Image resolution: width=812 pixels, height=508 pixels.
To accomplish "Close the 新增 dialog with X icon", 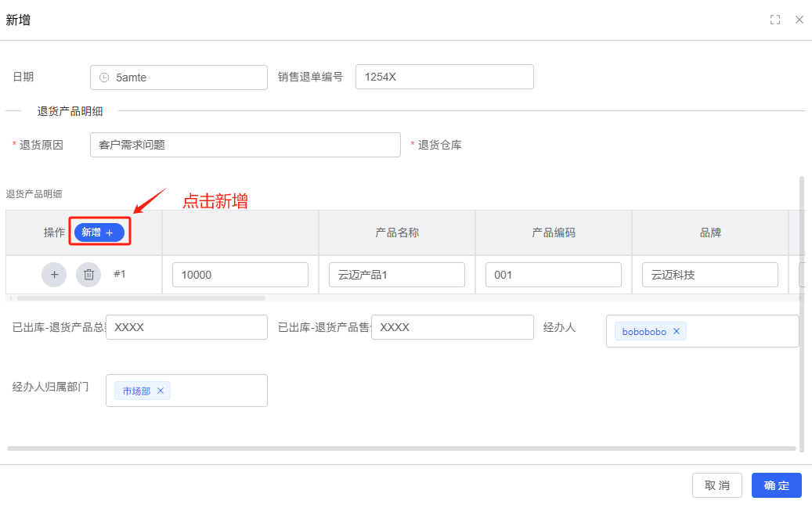I will click(799, 20).
